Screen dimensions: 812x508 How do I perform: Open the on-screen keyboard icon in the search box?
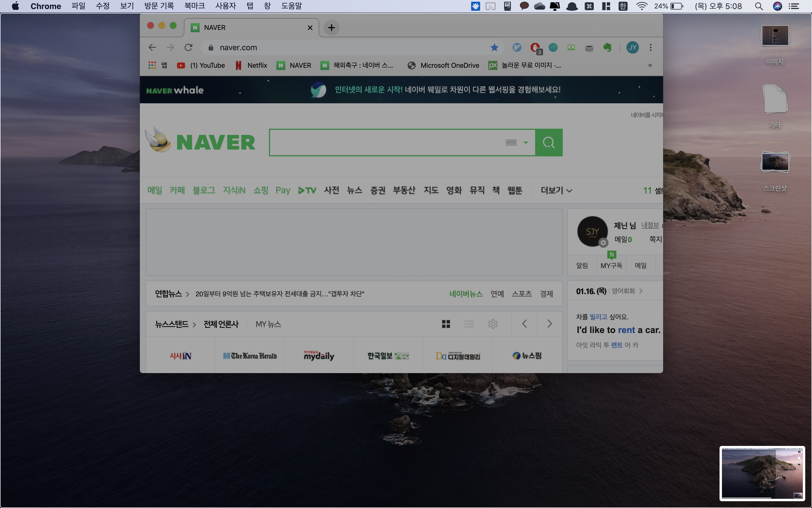click(511, 143)
